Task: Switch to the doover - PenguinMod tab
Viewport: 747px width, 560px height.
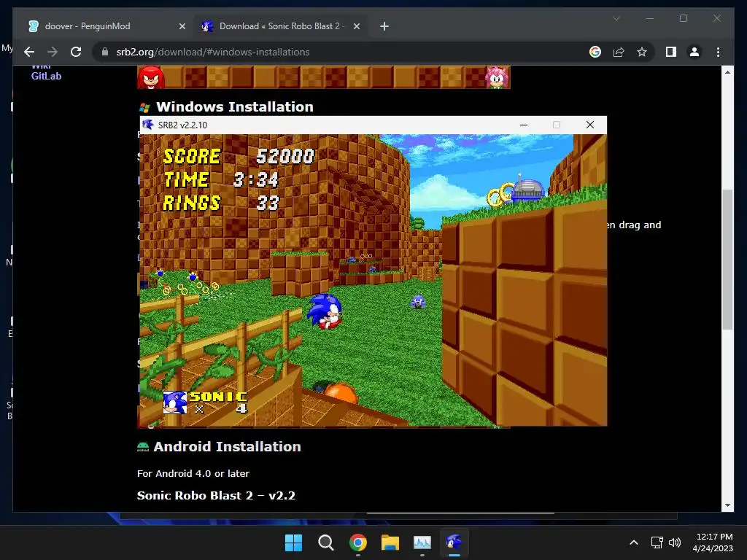Action: point(107,26)
